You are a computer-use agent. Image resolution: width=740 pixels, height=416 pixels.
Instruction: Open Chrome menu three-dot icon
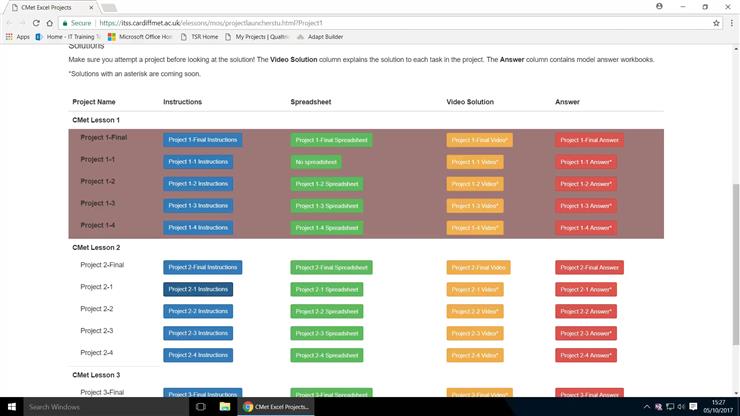732,23
